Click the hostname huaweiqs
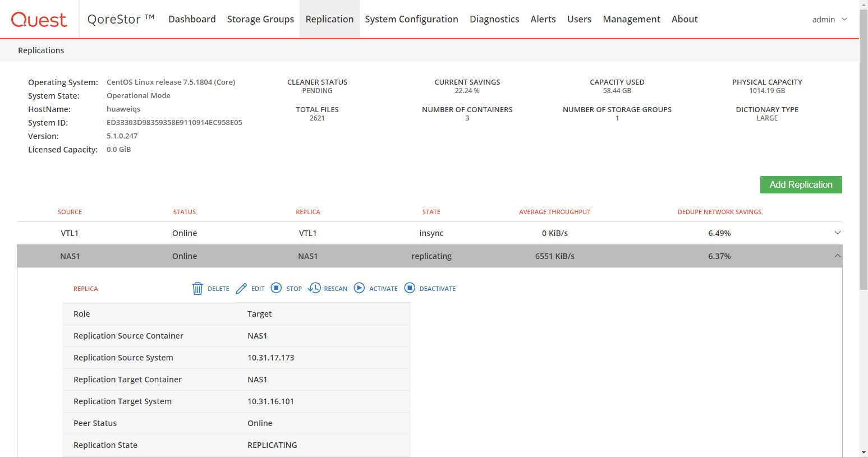This screenshot has height=458, width=868. tap(123, 109)
